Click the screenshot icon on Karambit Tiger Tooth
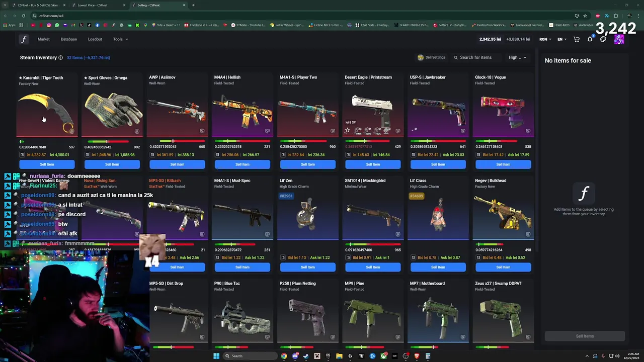The width and height of the screenshot is (644, 362). [71, 131]
